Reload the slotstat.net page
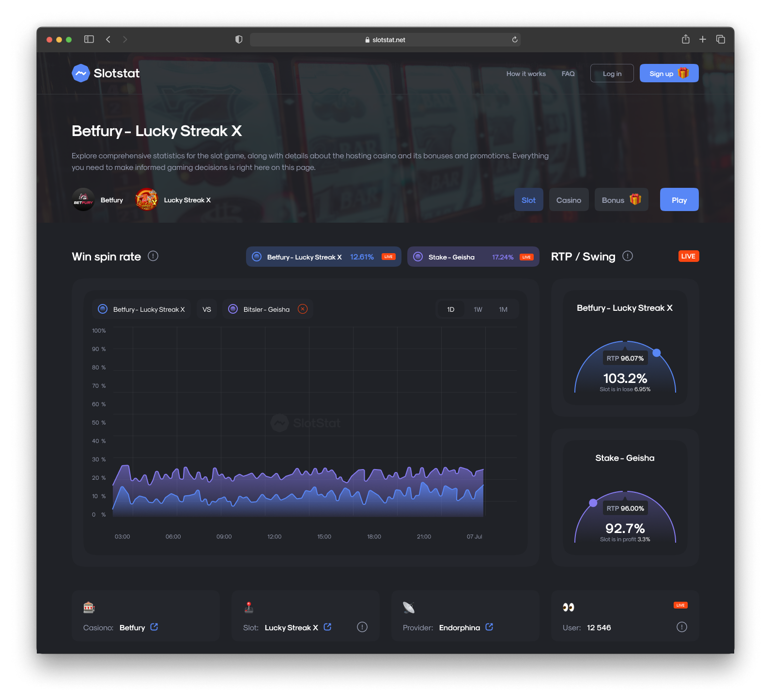Screen dimensions: 771x700 pos(515,40)
